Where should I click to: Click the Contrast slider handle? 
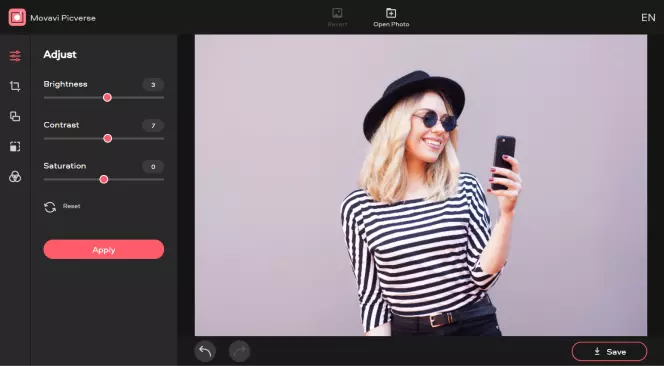coord(108,139)
